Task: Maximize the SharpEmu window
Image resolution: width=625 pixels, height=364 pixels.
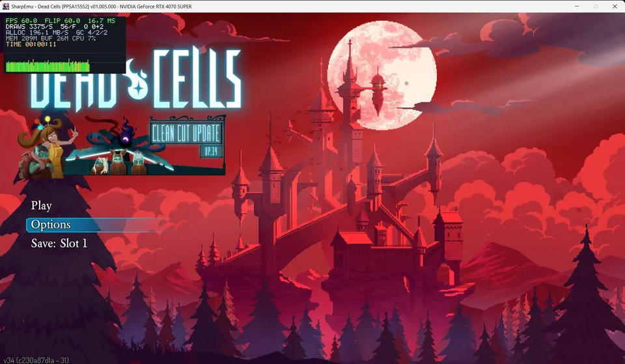Action: [x=596, y=7]
